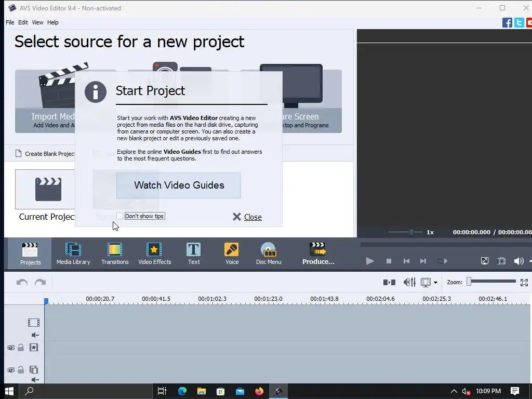Click the Import Media tile

tap(45, 101)
